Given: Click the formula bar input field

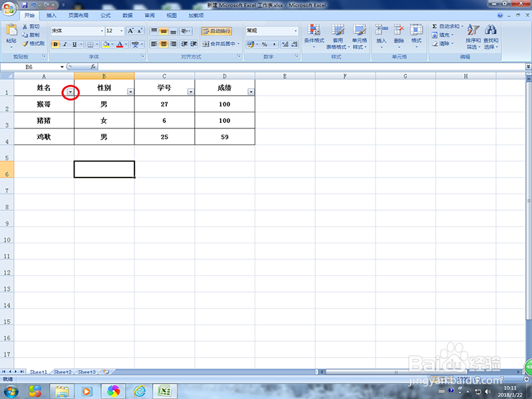Looking at the screenshot, I should pyautogui.click(x=311, y=67).
